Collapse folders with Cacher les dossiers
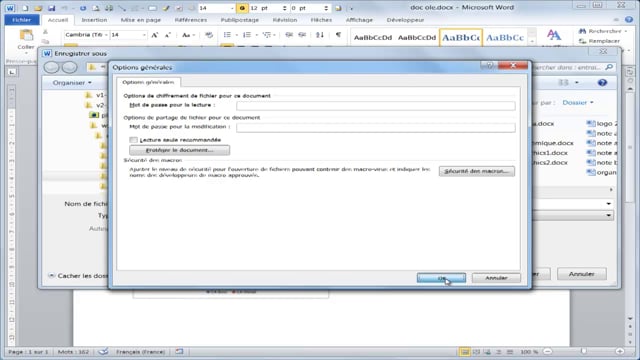640x360 pixels. pos(78,276)
